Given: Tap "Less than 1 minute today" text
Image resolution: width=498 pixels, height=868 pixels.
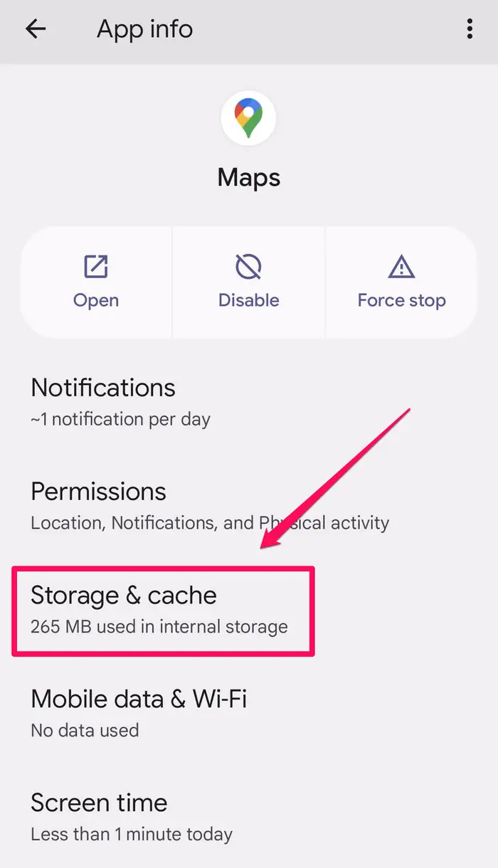Looking at the screenshot, I should pos(132,833).
